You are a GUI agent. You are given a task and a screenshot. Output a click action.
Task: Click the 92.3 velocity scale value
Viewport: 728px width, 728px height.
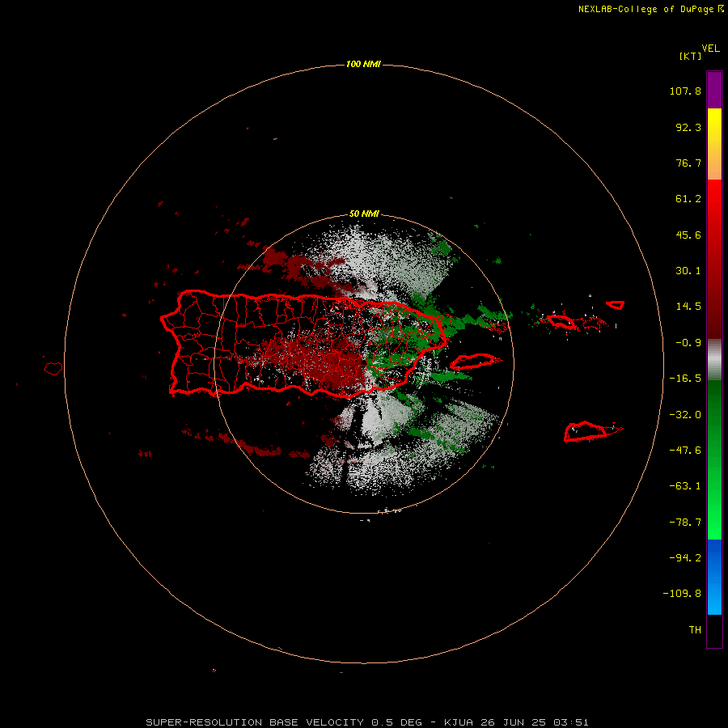[x=688, y=127]
